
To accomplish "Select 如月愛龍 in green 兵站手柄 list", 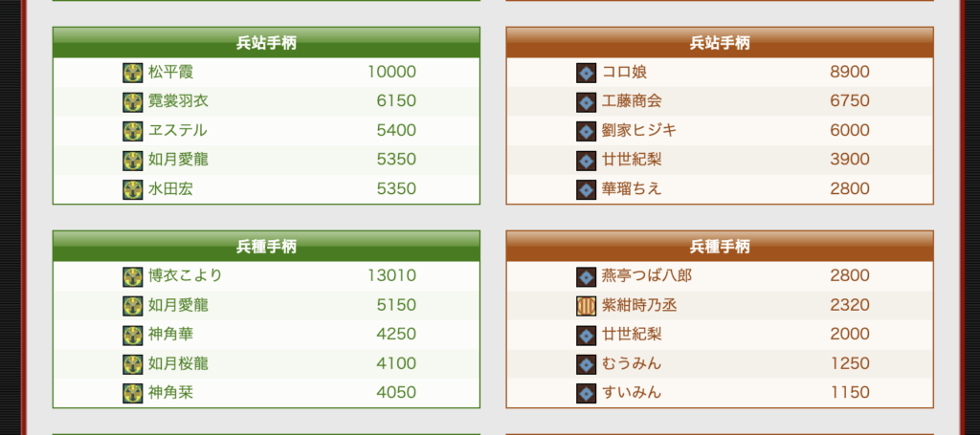I will 178,160.
